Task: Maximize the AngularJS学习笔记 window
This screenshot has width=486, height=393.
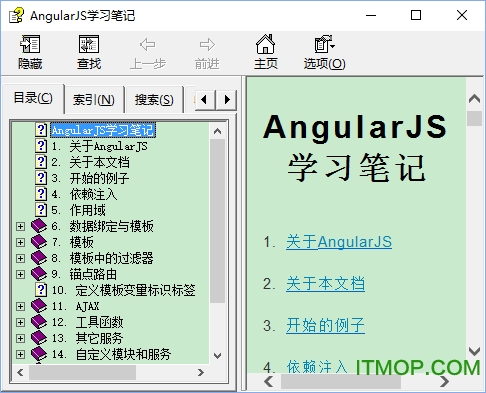Action: [416, 15]
